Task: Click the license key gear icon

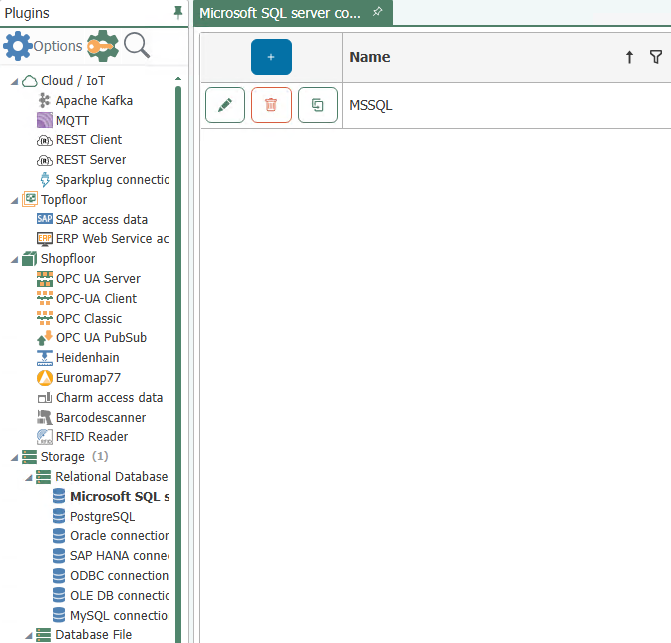Action: coord(103,46)
